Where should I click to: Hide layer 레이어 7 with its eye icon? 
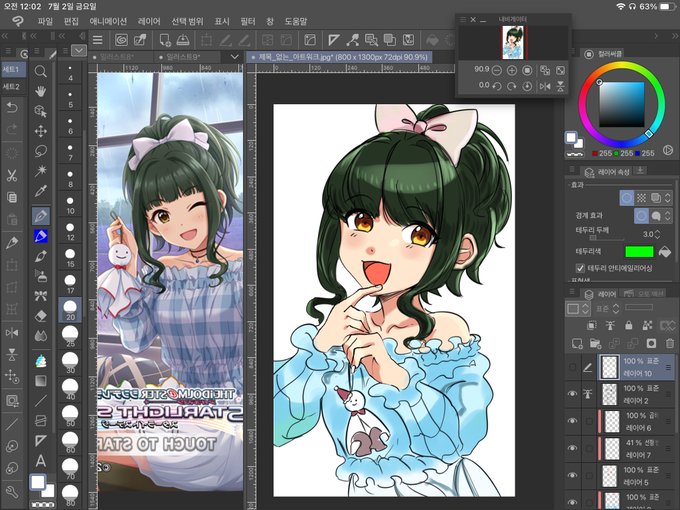click(x=572, y=448)
